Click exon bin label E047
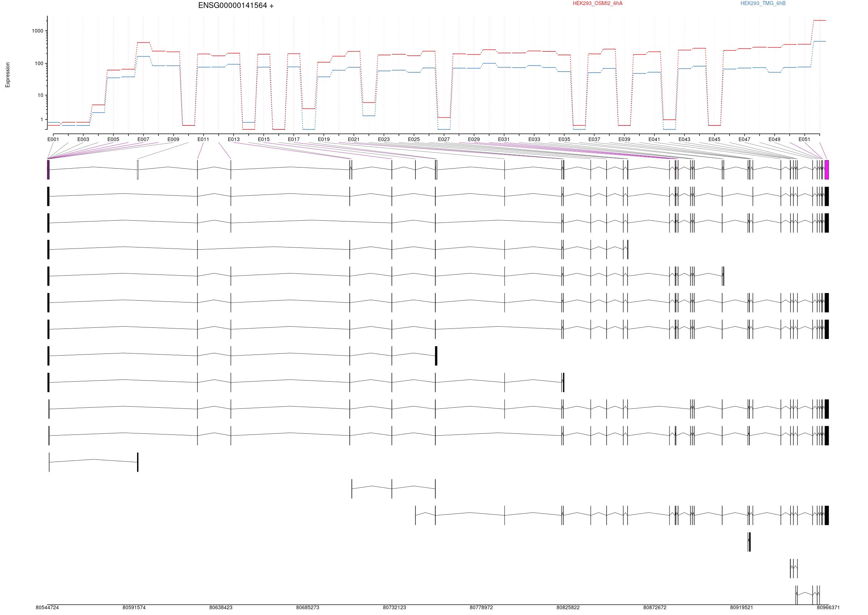This screenshot has height=615, width=868. point(744,139)
